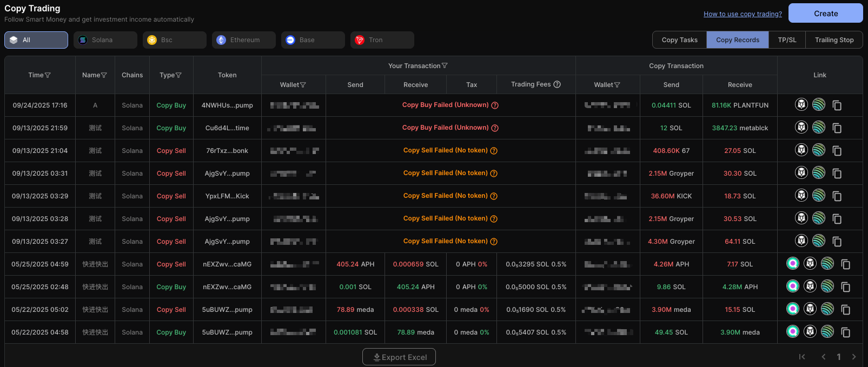Copy link in the 09/13/2025 03:28 row
The height and width of the screenshot is (367, 868).
click(x=837, y=219)
